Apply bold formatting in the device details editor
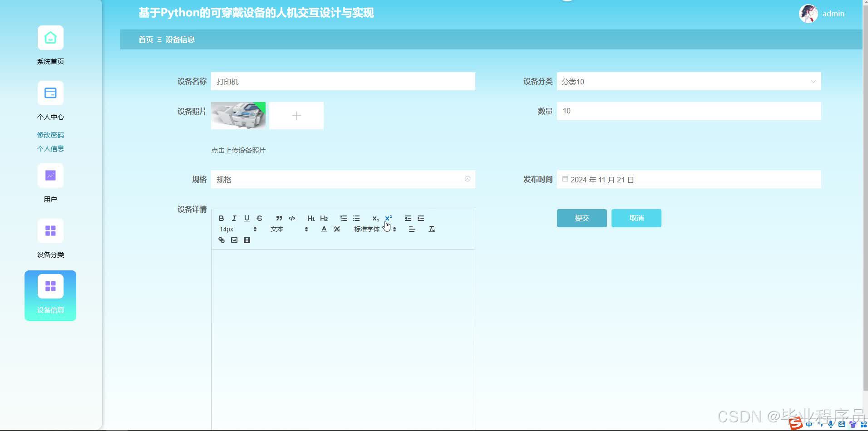The height and width of the screenshot is (431, 868). click(x=222, y=218)
